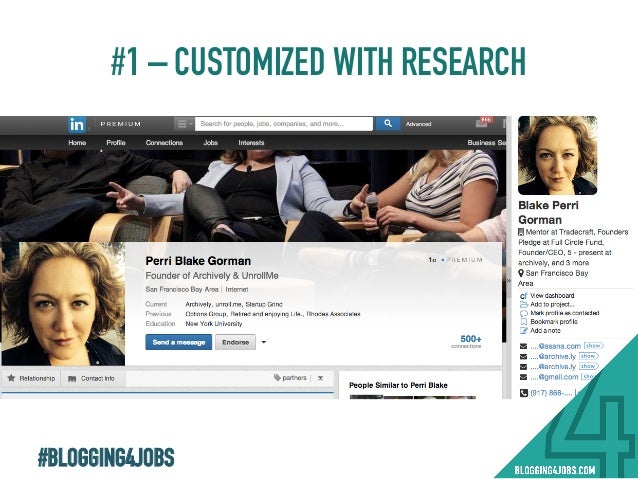Click the (917) 868 phone number
This screenshot has width=638, height=479.
coord(551,393)
